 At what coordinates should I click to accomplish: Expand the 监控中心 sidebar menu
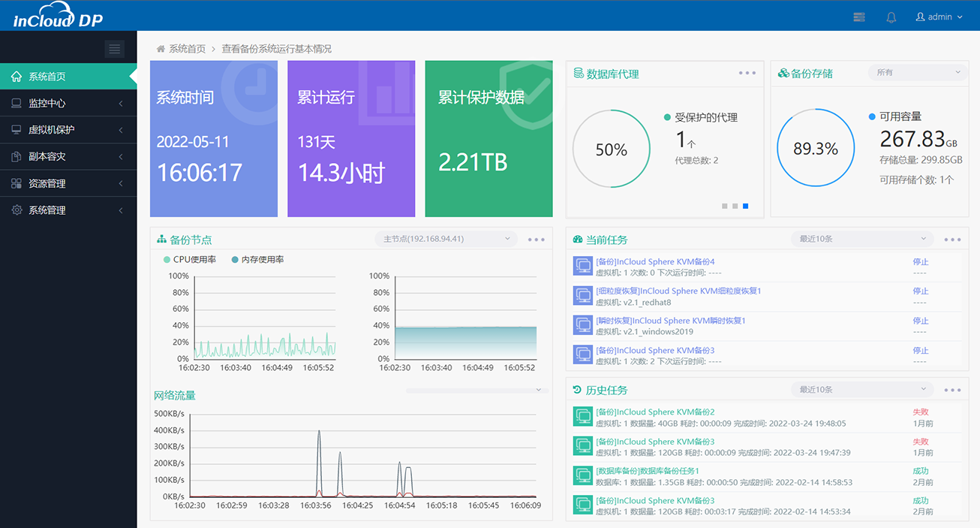(68, 103)
